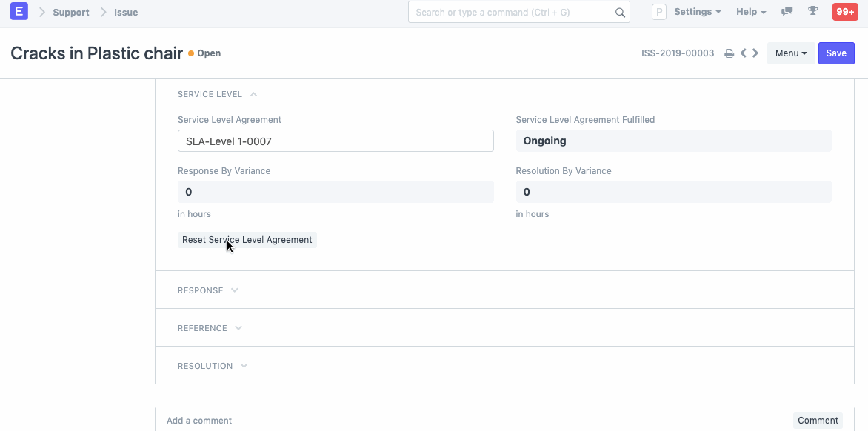This screenshot has height=431, width=868.
Task: Go to next issue arrow
Action: pos(755,53)
